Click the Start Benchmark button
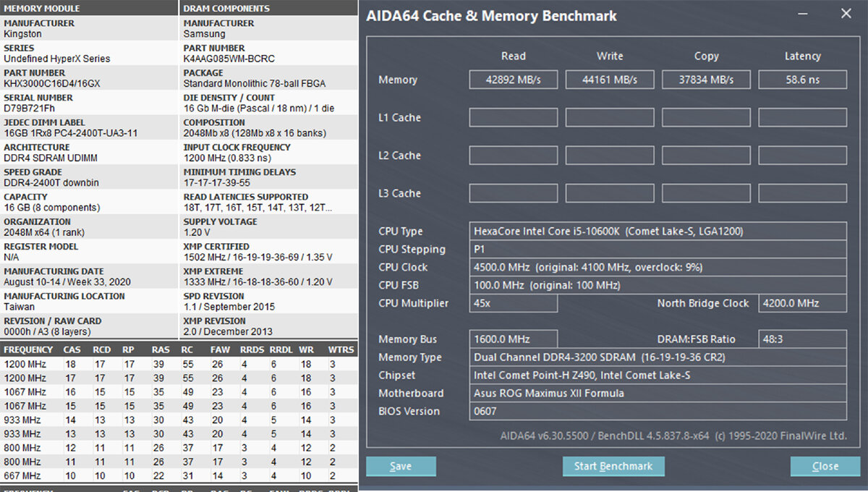This screenshot has height=492, width=868. [613, 466]
